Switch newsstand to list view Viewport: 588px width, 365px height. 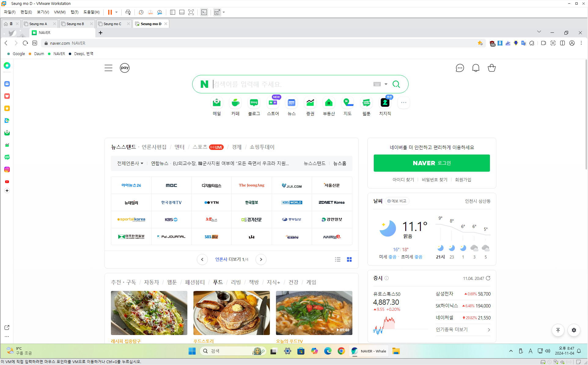point(337,259)
